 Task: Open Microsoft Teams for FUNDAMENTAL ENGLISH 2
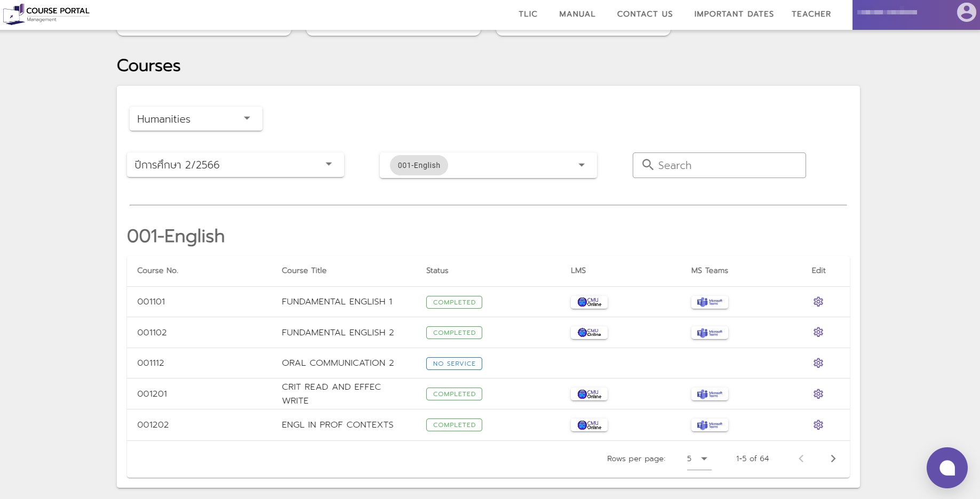tap(710, 333)
